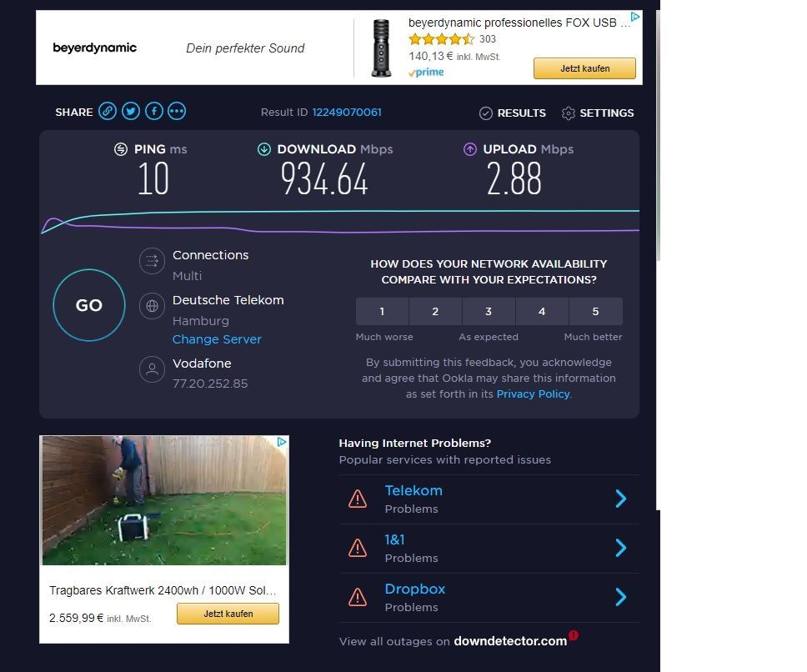The width and height of the screenshot is (807, 672).
Task: Click the Prime badge in ad
Action: [426, 73]
